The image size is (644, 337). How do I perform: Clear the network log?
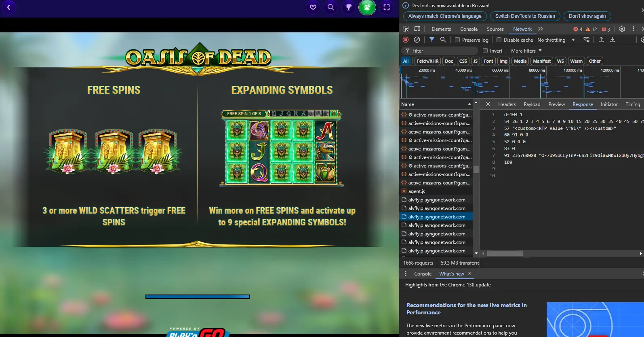point(417,40)
